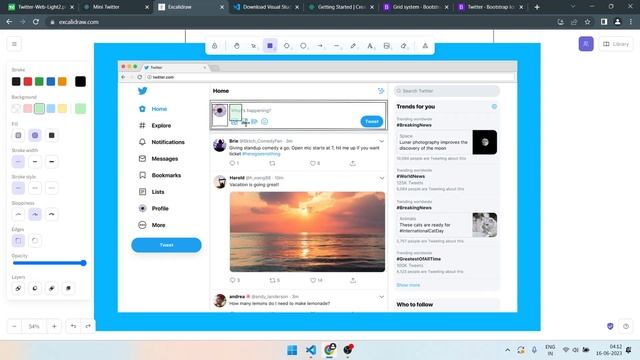Open the Library panel

pos(616,44)
